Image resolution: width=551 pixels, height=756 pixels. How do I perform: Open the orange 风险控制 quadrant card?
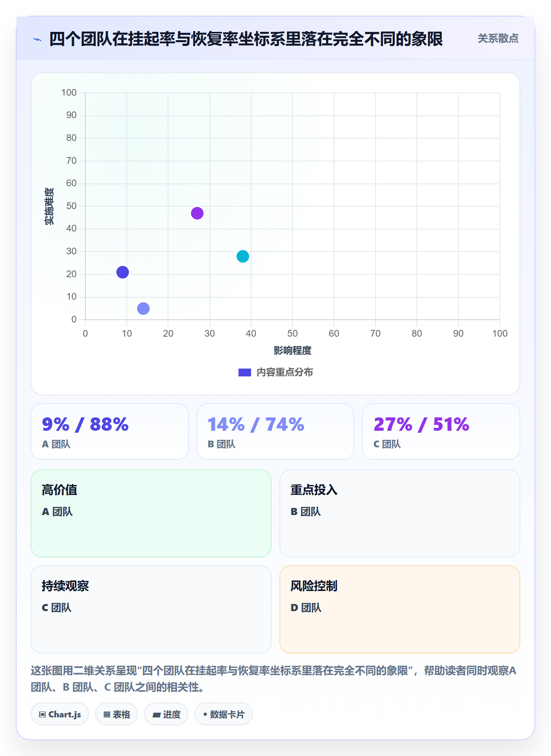coord(400,610)
